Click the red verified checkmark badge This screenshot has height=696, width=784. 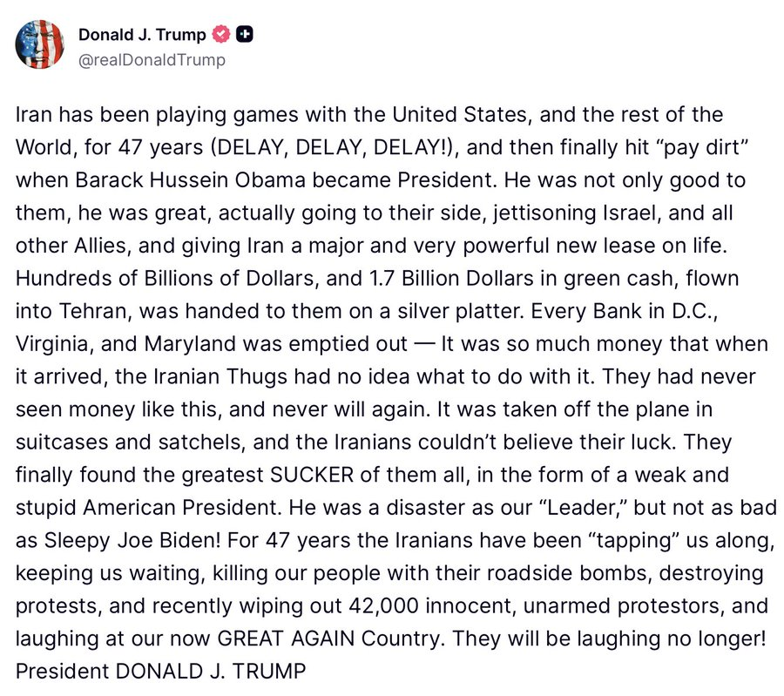pos(221,34)
